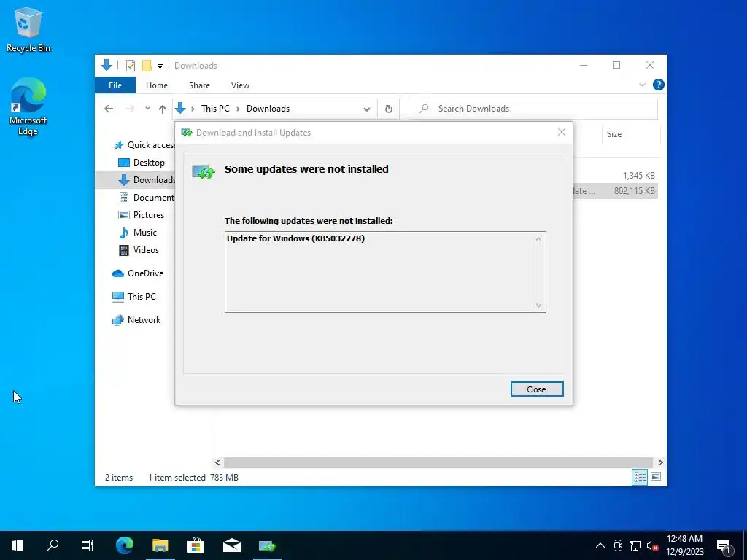The image size is (747, 560).
Task: Go up one folder level
Action: (x=163, y=109)
